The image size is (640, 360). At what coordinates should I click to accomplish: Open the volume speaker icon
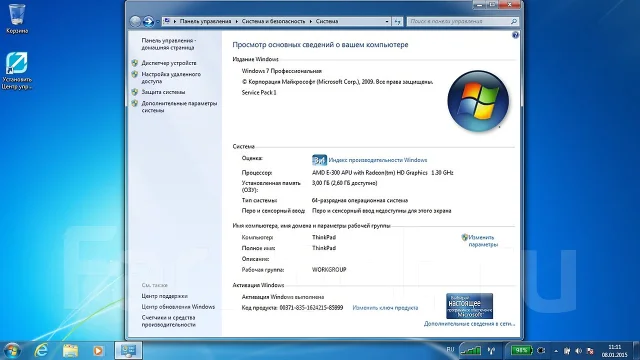578,351
